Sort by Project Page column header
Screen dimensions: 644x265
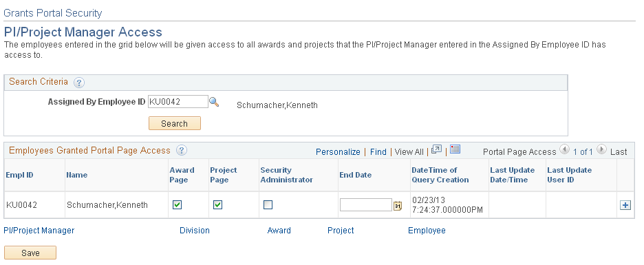[x=224, y=175]
